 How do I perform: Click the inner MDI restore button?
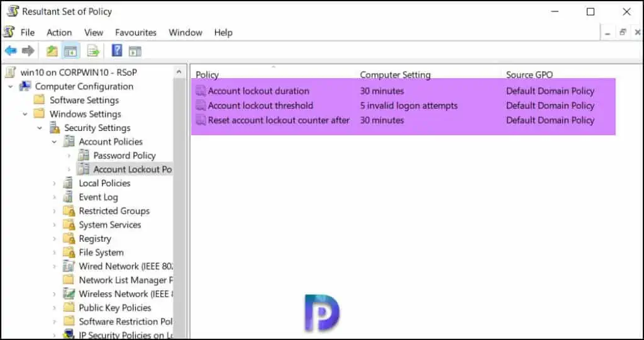pyautogui.click(x=623, y=32)
